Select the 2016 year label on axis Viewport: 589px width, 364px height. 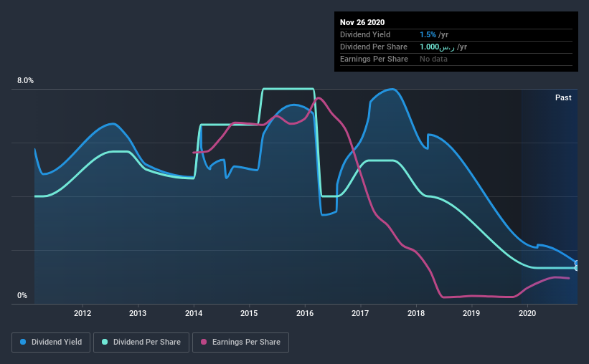(x=305, y=313)
